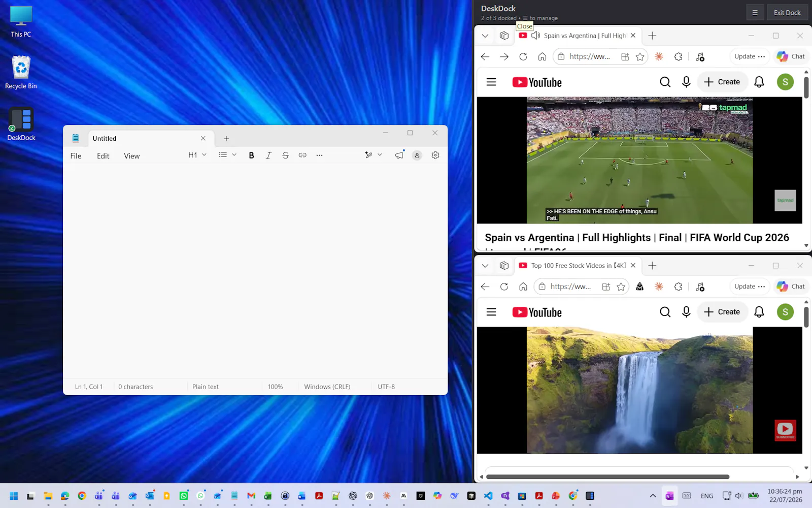This screenshot has width=812, height=508.
Task: Select the Spain vs Argentina browser tab
Action: (x=579, y=36)
